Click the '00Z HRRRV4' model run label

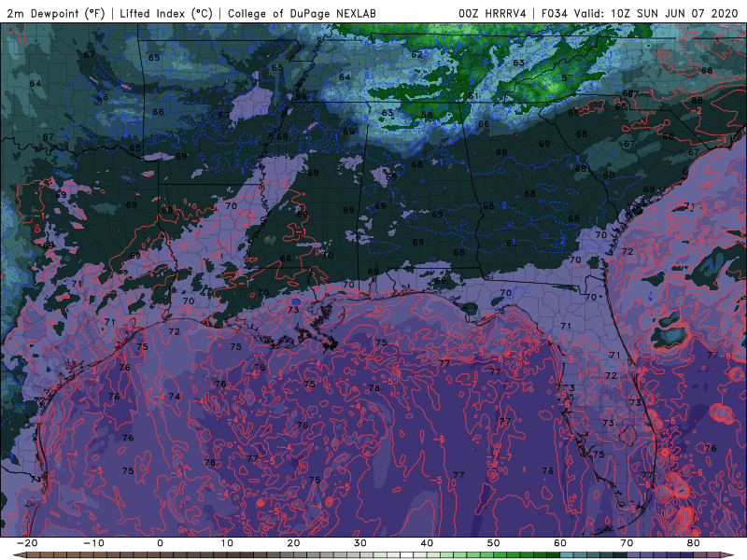pyautogui.click(x=492, y=13)
